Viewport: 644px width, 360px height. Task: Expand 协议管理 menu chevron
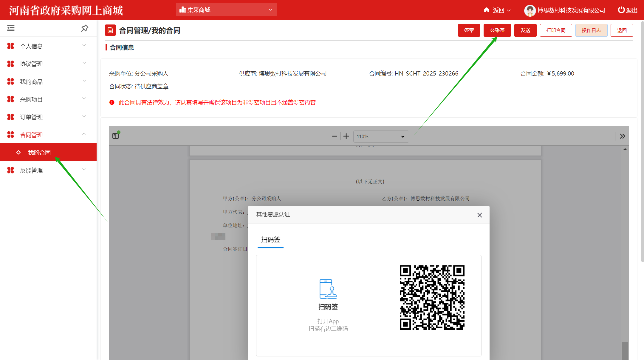[x=84, y=63]
